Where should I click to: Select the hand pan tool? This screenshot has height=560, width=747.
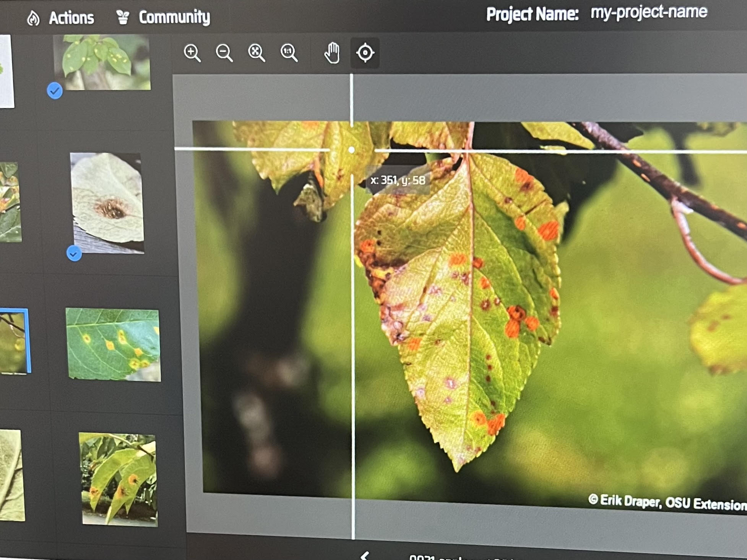[332, 53]
